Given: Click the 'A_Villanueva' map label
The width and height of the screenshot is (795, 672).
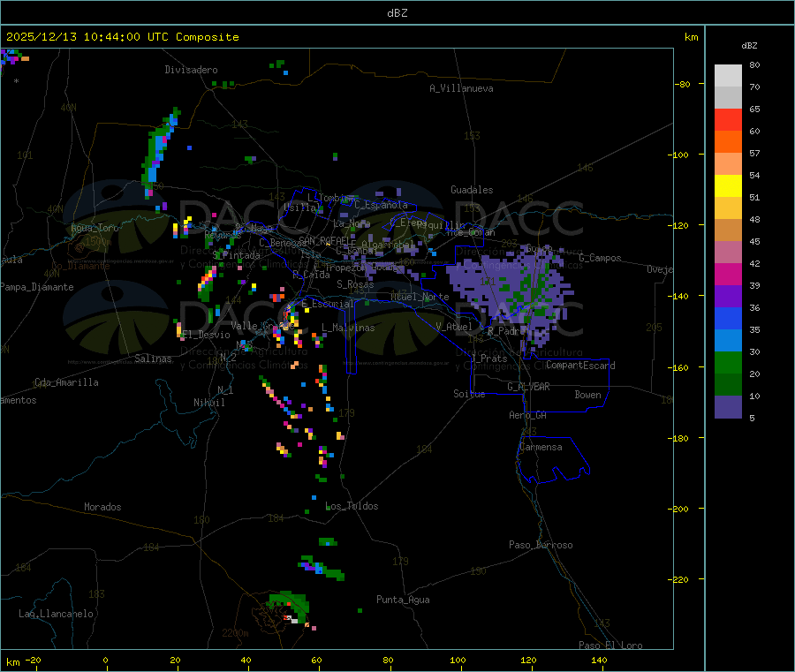Looking at the screenshot, I should 461,88.
